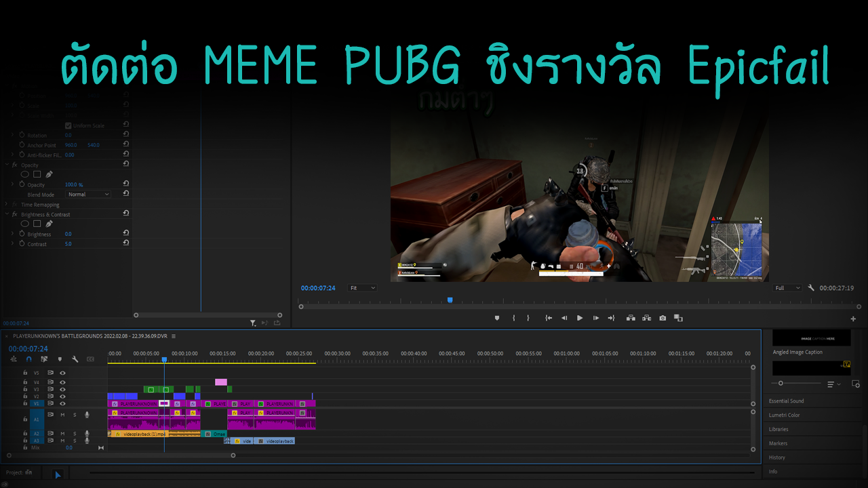Open the Essential Sound panel

(787, 401)
